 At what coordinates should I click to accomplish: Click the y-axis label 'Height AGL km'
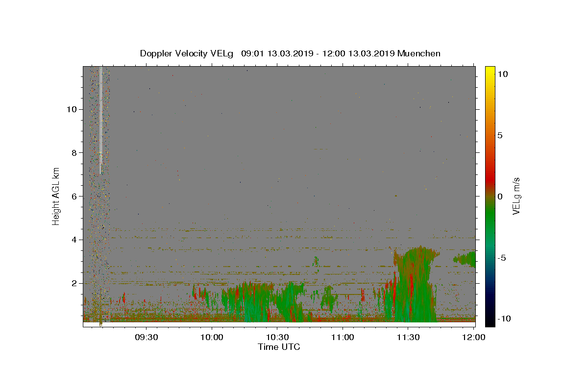click(x=56, y=196)
